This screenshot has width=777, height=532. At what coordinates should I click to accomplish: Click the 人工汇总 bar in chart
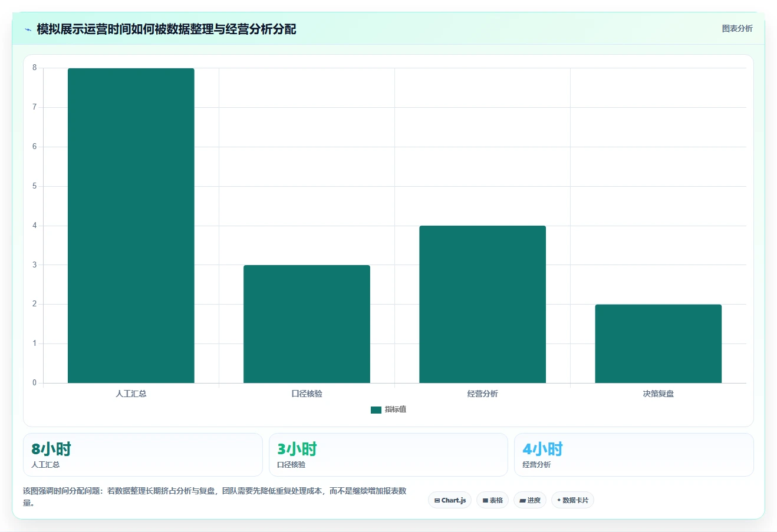131,226
